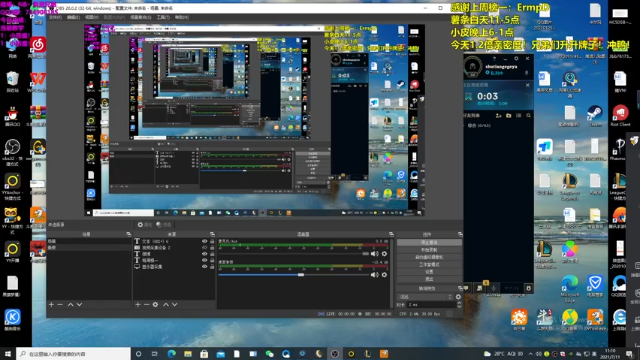Open the Scene Collection menu in OBS
Screen dimensions: 640x360
tap(140, 18)
